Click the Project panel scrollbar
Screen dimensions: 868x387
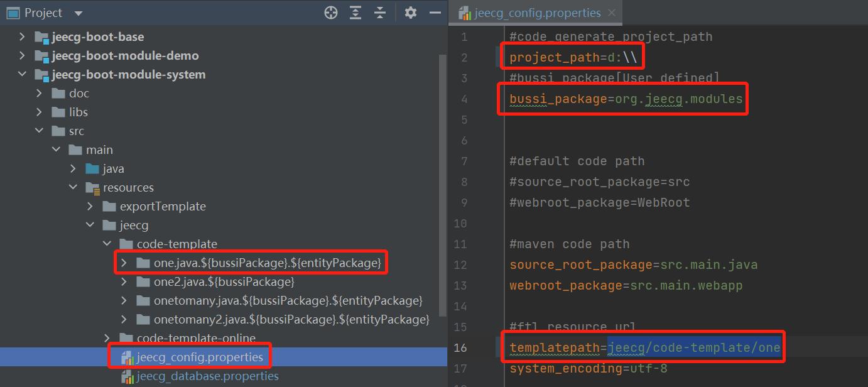point(443,185)
